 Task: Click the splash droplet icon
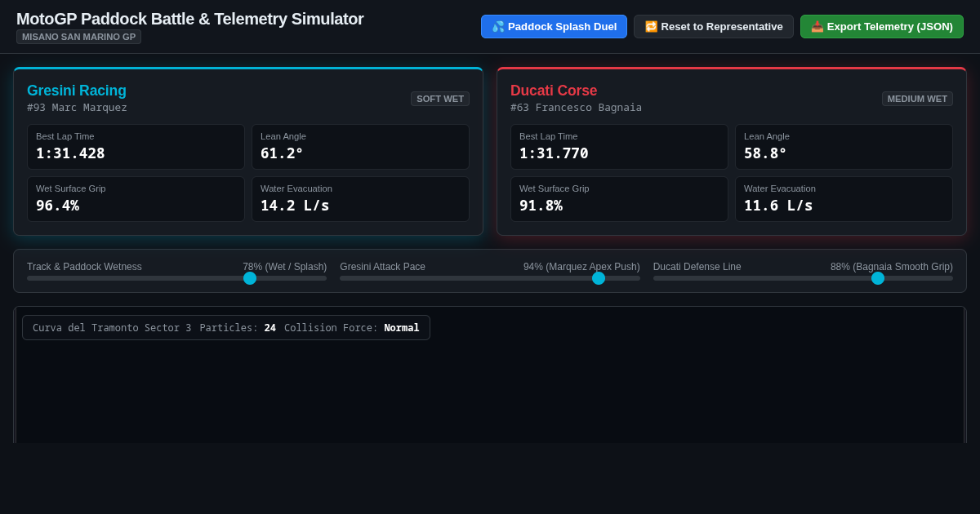click(498, 26)
